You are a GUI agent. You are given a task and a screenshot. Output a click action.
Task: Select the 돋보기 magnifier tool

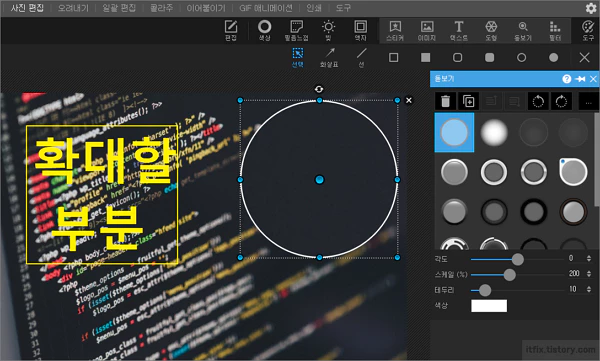(x=523, y=30)
